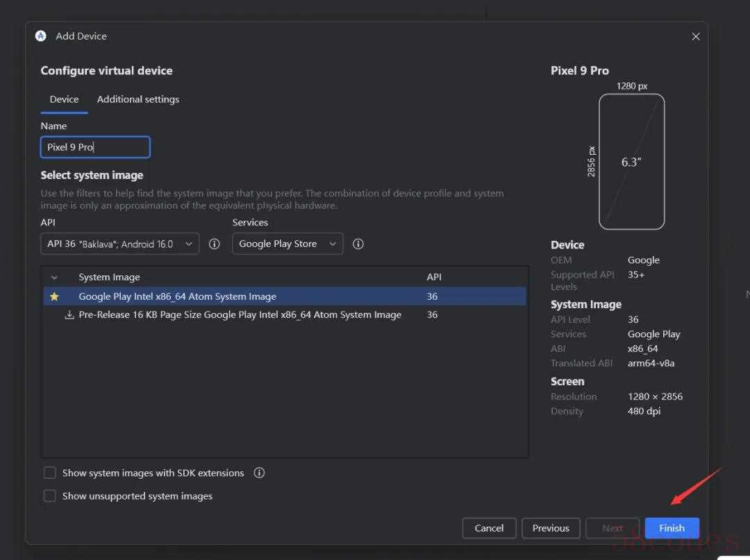The image size is (750, 560).
Task: Click the download icon for the Pre-Release image
Action: pos(69,314)
